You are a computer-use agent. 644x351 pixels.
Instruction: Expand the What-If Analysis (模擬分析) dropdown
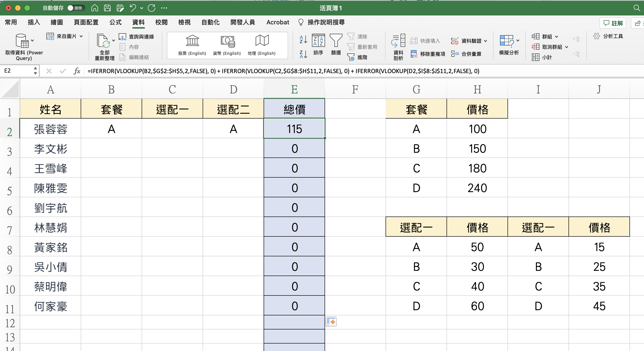click(x=518, y=41)
